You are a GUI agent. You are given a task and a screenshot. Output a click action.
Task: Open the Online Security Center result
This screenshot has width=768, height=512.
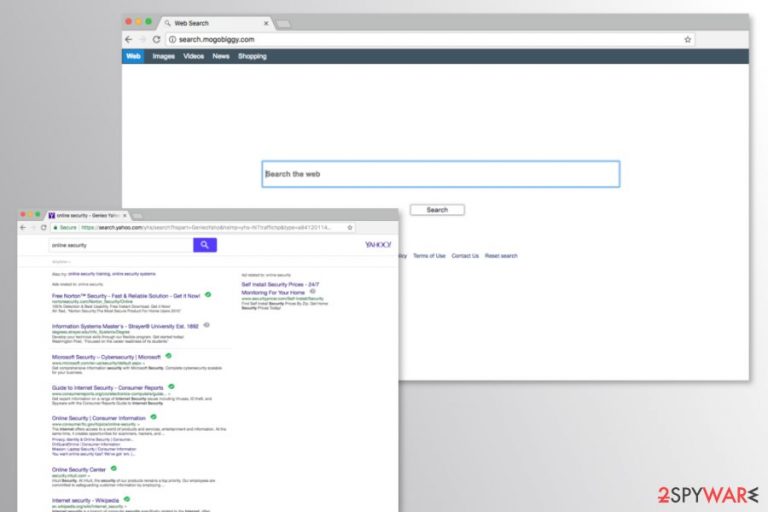tap(79, 469)
